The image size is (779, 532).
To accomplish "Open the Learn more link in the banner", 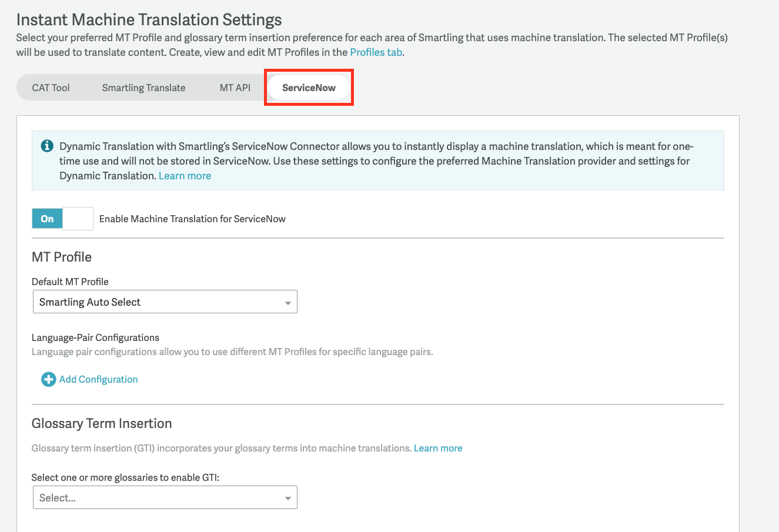I will (184, 175).
